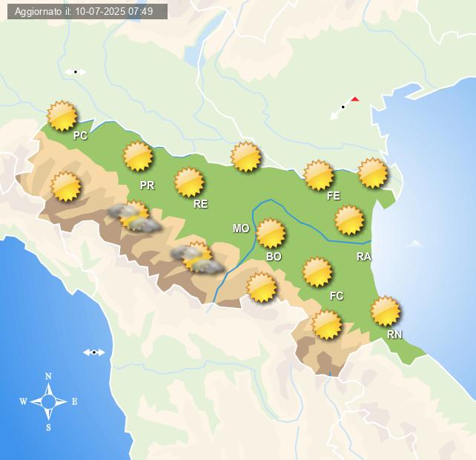The image size is (476, 460).
Task: Click the RN province label
Action: pos(394,334)
